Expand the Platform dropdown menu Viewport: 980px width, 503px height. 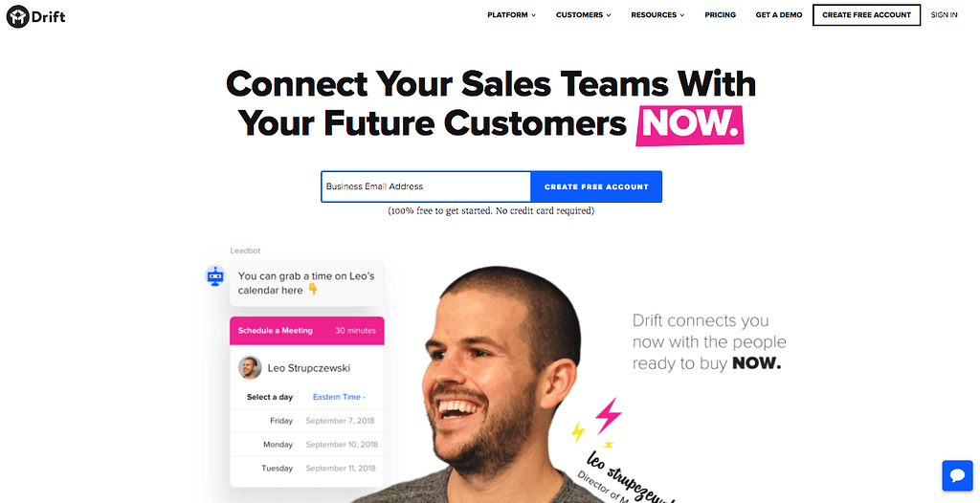coord(511,15)
